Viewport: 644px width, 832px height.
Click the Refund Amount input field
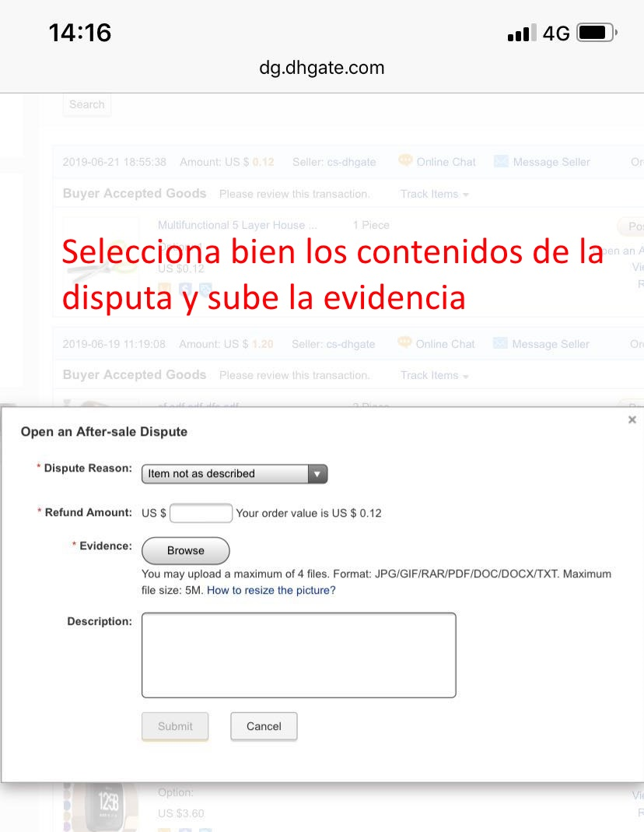click(x=201, y=513)
